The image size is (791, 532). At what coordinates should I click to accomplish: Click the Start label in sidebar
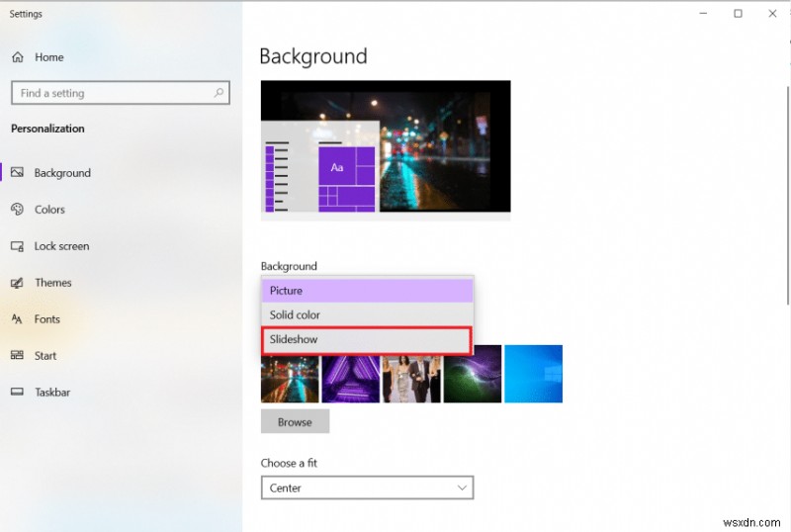[45, 356]
